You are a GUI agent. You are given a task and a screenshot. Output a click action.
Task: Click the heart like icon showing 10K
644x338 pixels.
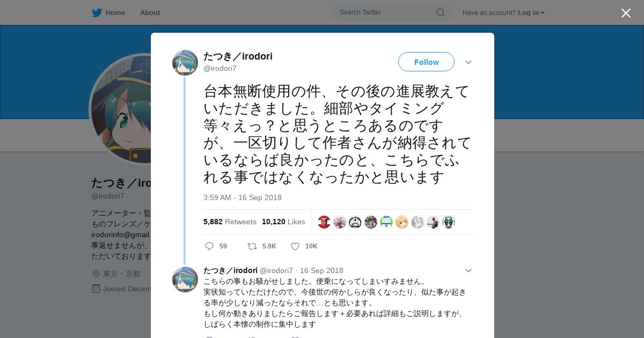tap(295, 246)
